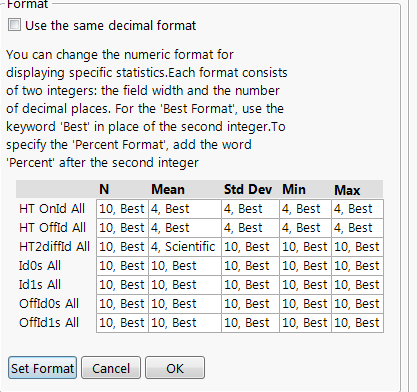Image resolution: width=417 pixels, height=392 pixels.
Task: Edit the HT2diffId All Mean format field
Action: click(x=185, y=247)
